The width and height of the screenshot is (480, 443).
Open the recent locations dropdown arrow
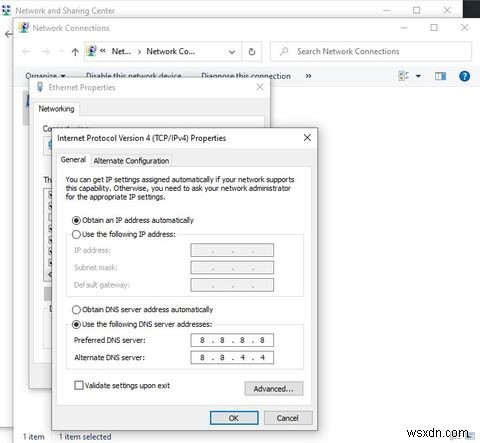pos(61,52)
